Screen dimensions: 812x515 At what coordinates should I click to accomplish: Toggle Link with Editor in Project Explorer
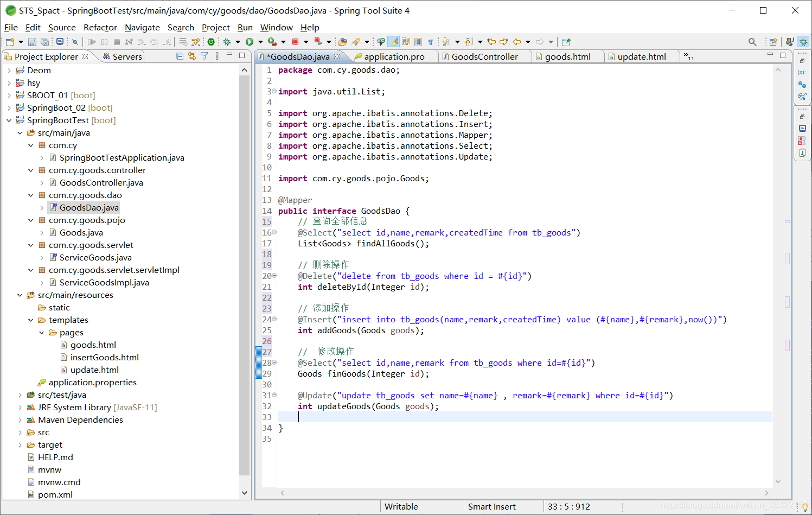tap(192, 56)
